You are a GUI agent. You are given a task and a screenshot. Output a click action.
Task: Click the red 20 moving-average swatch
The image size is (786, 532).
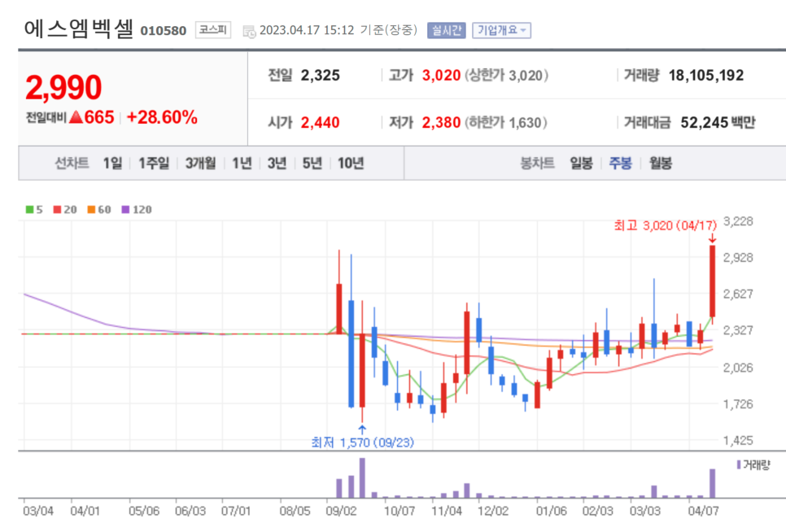coord(57,209)
